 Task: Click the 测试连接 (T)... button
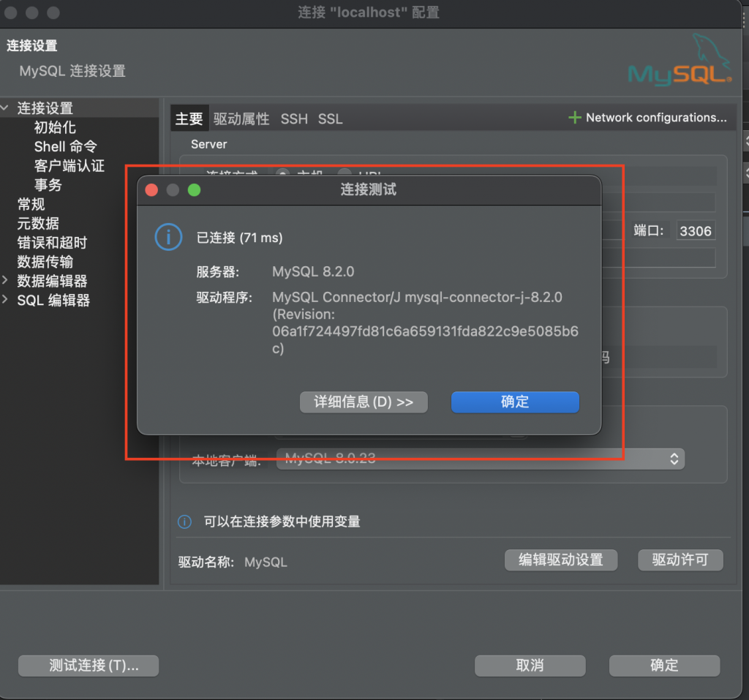click(89, 666)
